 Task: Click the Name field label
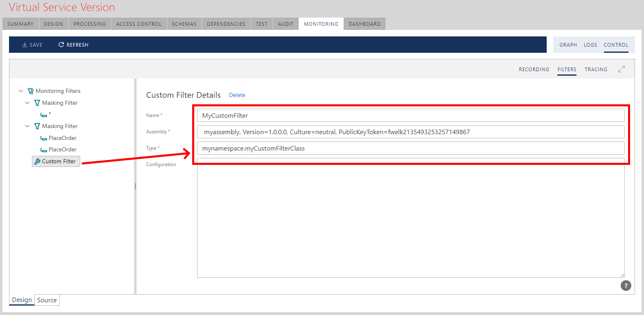click(153, 115)
